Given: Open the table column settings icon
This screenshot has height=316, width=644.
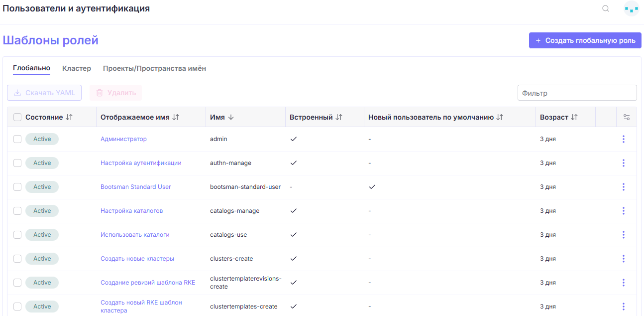Looking at the screenshot, I should (627, 117).
